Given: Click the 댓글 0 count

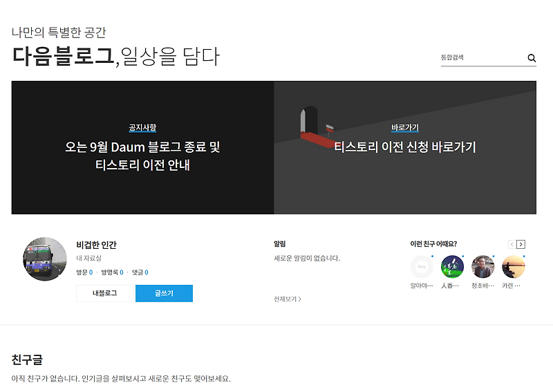Looking at the screenshot, I should 140,272.
